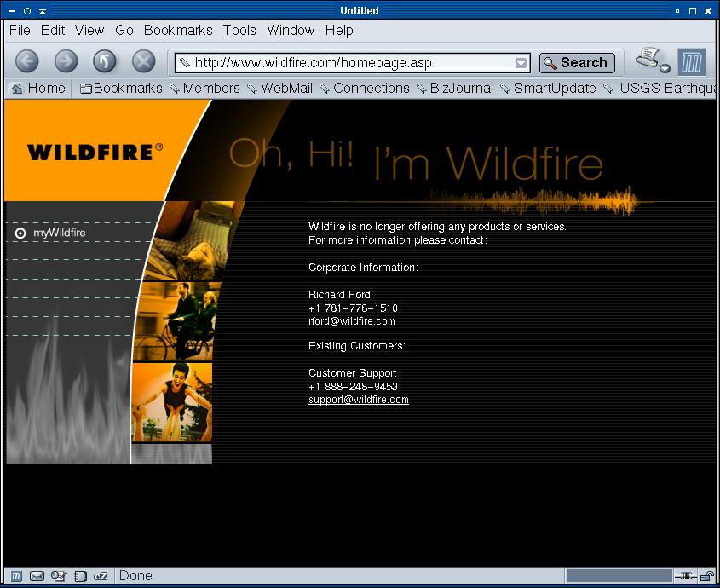Screen dimensions: 720x588
Task: Open the Go menu
Action: pyautogui.click(x=124, y=31)
